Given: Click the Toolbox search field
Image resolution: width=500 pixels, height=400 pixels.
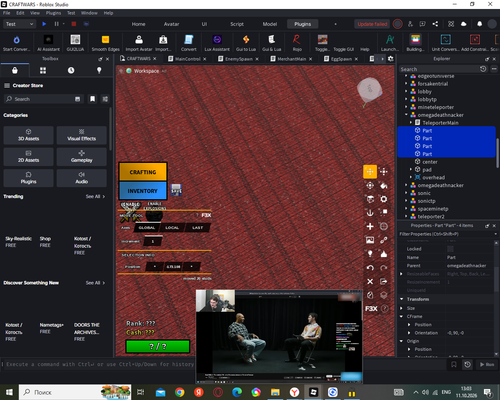Looking at the screenshot, I should 43,99.
